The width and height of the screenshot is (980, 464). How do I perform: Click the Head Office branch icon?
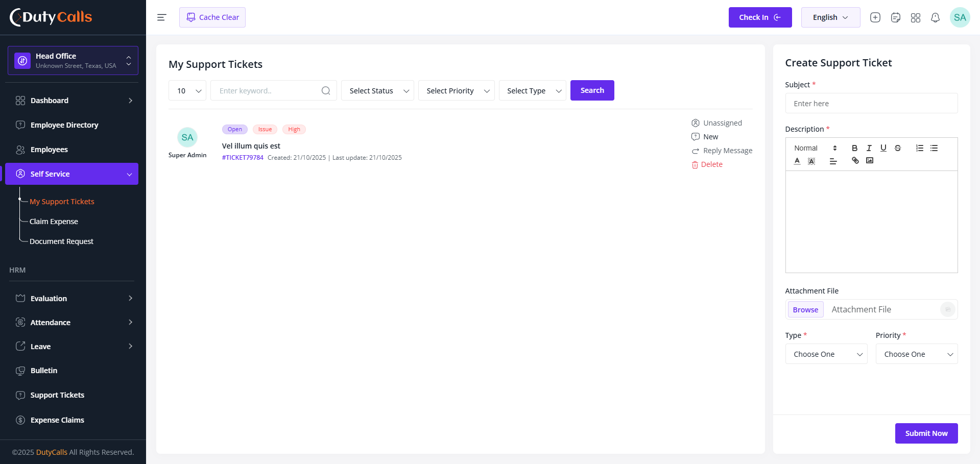[x=22, y=61]
